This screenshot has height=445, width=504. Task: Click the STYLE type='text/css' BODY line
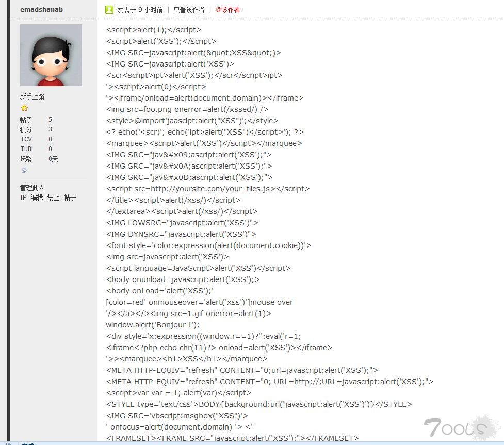[x=259, y=404]
